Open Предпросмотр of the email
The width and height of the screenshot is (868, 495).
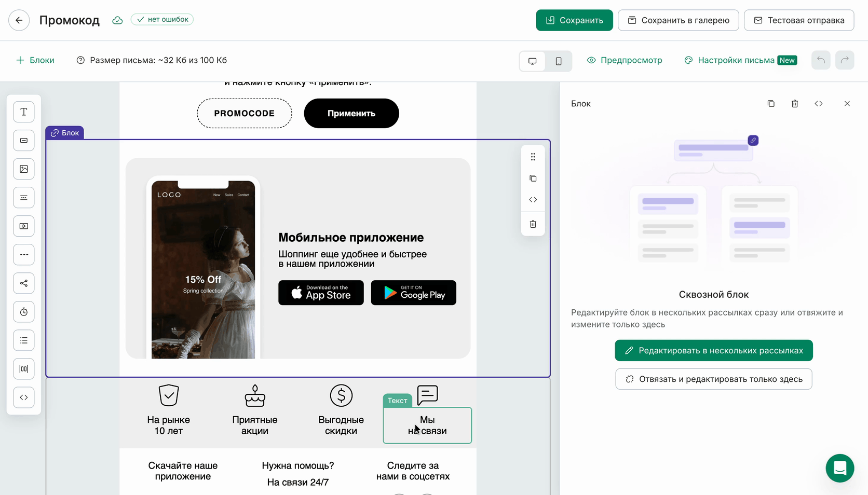[625, 60]
